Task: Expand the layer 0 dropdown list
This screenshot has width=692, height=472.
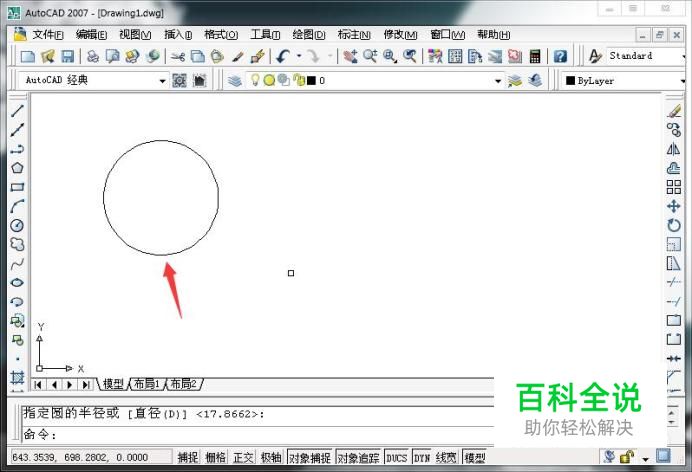Action: [498, 81]
